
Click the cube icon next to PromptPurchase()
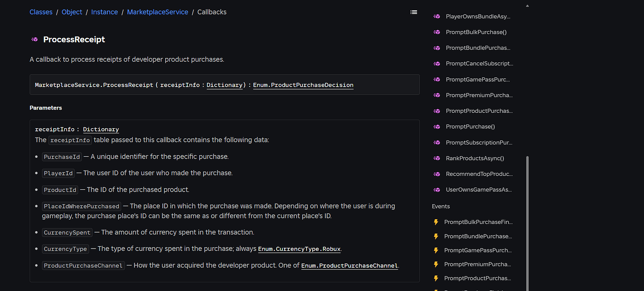coord(437,127)
